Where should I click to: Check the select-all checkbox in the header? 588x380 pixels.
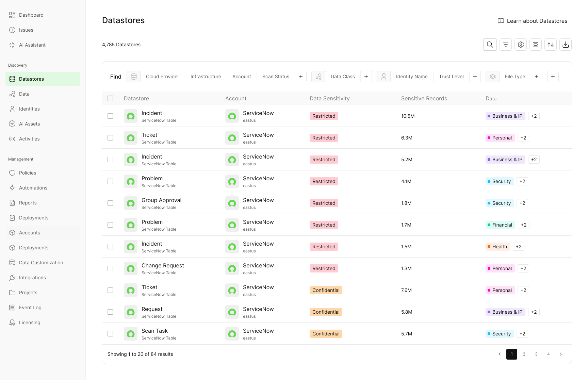(x=110, y=98)
